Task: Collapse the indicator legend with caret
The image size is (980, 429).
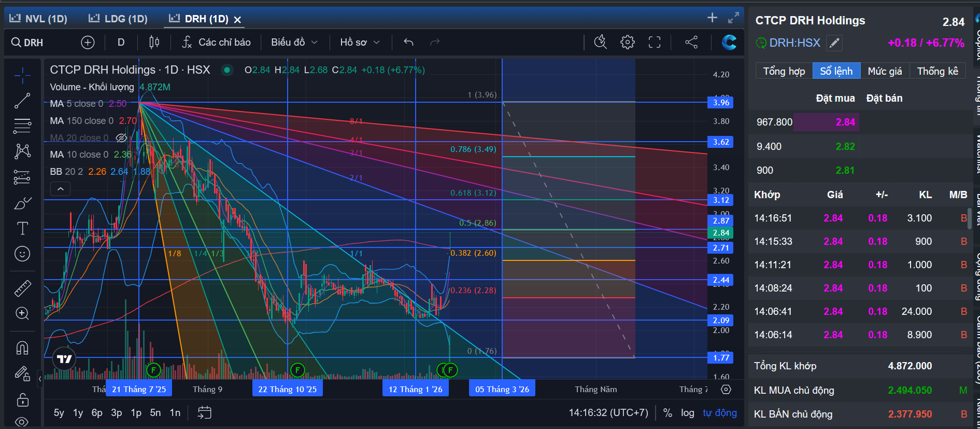Action: pos(61,189)
